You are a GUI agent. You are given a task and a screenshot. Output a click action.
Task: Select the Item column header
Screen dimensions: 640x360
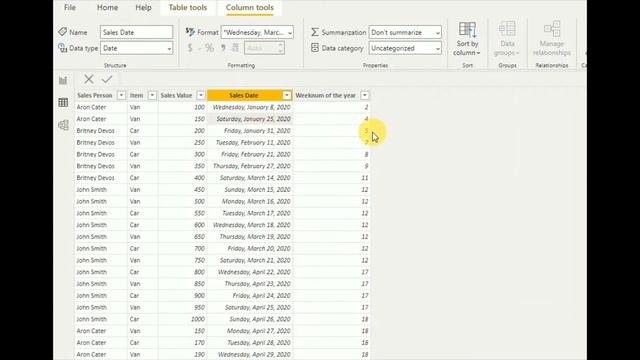[136, 95]
